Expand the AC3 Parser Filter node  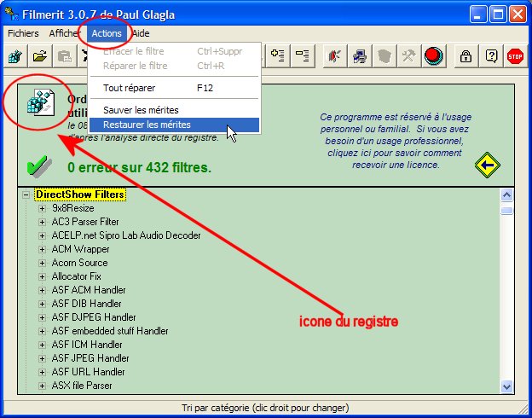click(42, 222)
